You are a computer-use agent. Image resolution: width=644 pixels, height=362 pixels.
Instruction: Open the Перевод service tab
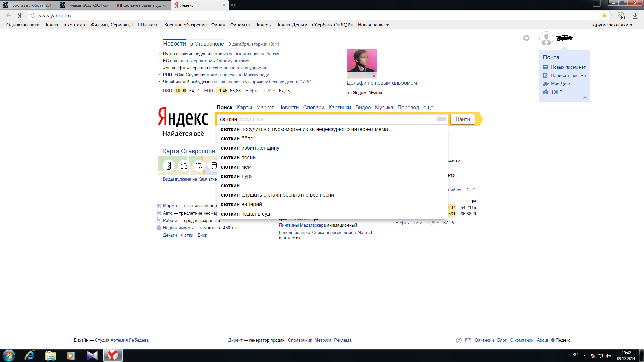coord(408,107)
